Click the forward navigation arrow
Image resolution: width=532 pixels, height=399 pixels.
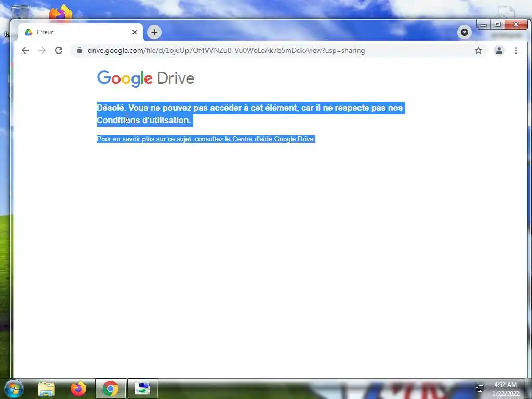pyautogui.click(x=42, y=50)
